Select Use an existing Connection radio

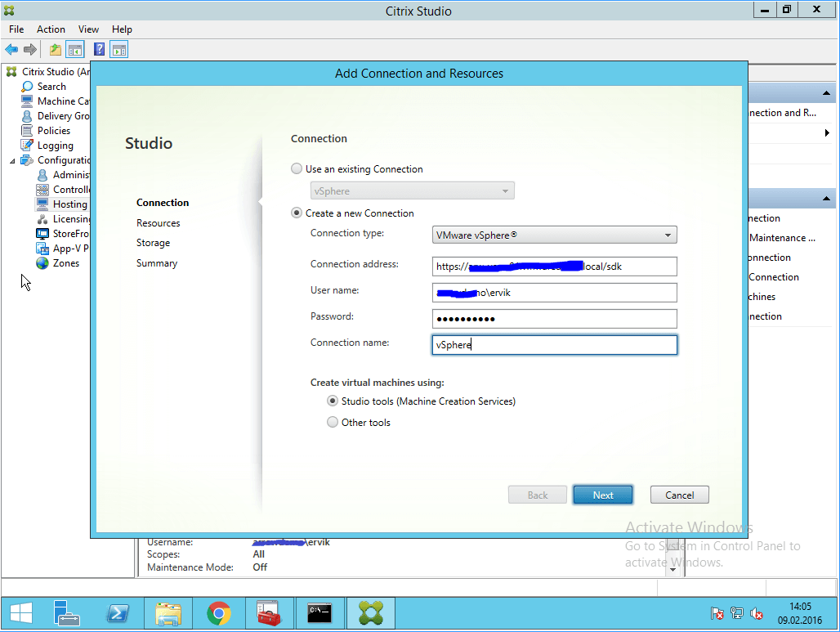297,169
